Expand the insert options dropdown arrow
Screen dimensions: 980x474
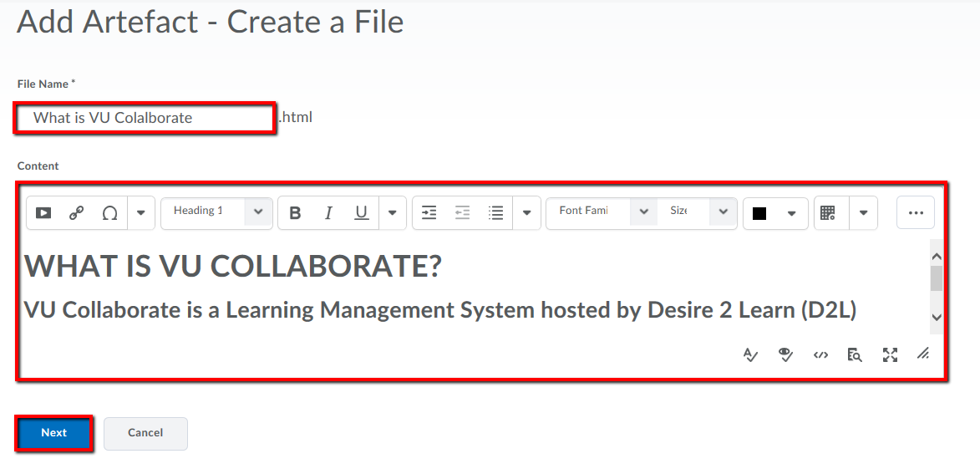coord(141,213)
